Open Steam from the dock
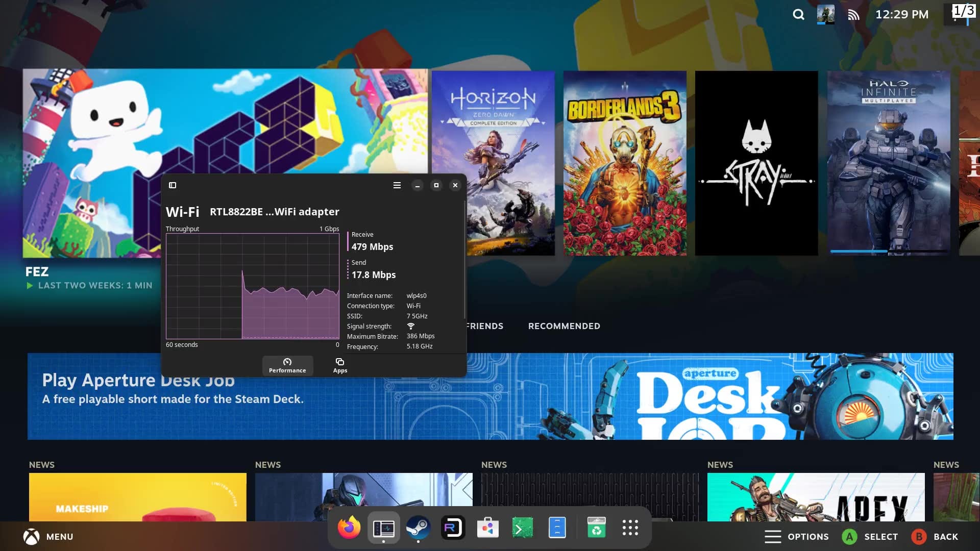The height and width of the screenshot is (551, 980). (418, 528)
